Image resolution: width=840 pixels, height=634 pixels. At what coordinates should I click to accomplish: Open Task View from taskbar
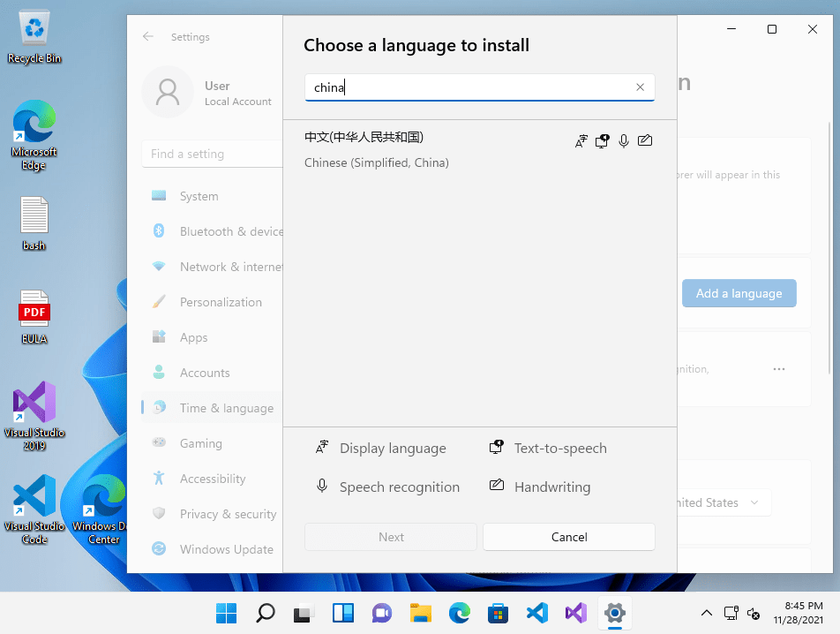(x=304, y=613)
